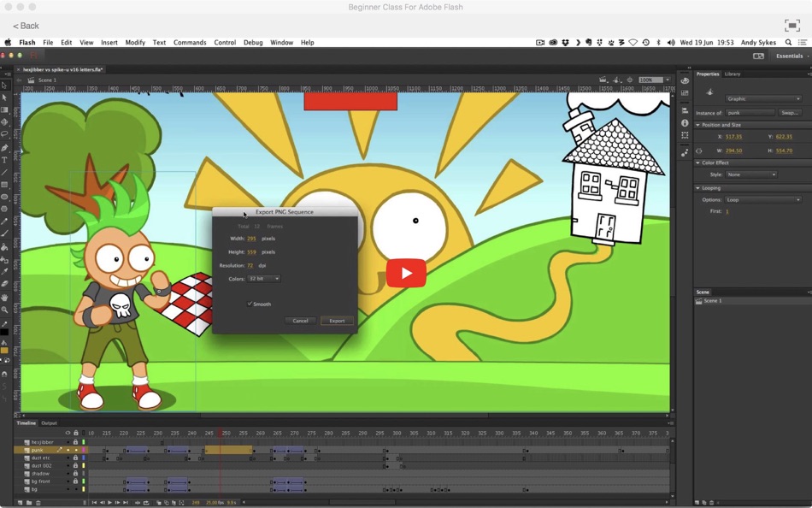Select the Text tool
Image resolution: width=812 pixels, height=508 pixels.
tap(4, 160)
